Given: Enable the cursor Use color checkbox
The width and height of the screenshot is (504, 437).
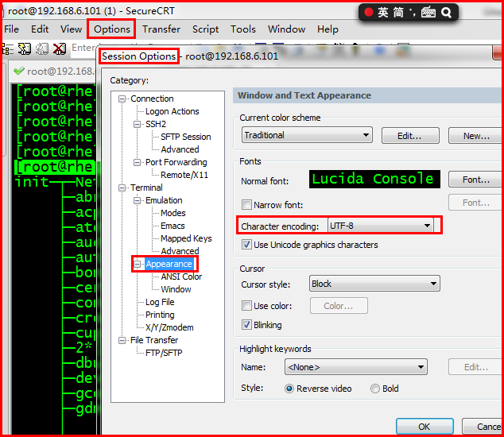Looking at the screenshot, I should coord(246,305).
